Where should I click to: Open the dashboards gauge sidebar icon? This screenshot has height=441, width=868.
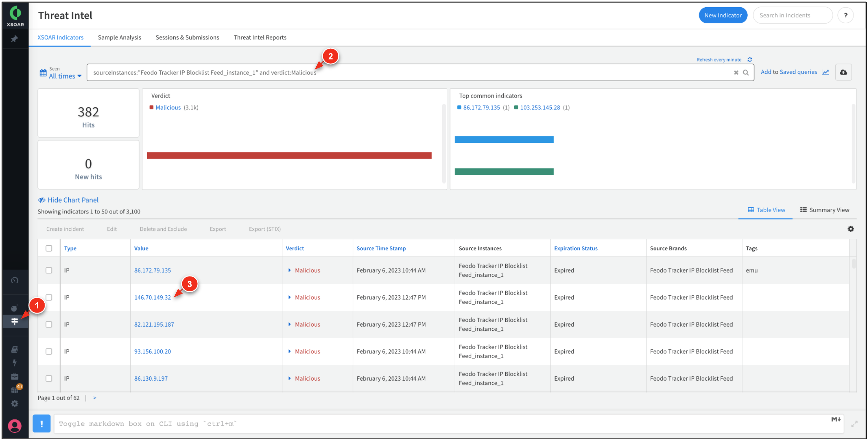(x=14, y=280)
